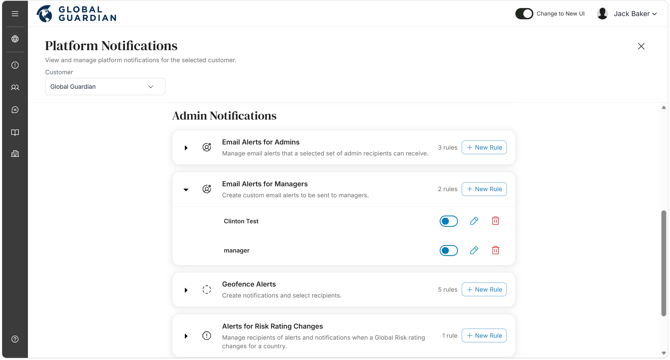670x360 pixels.
Task: Add New Rule for Geofence Alerts
Action: pos(484,290)
